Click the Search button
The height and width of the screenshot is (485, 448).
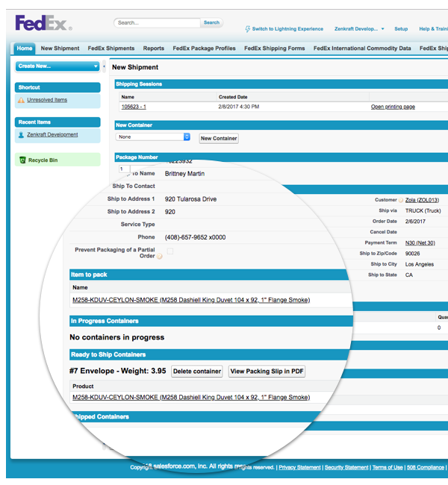[x=212, y=22]
